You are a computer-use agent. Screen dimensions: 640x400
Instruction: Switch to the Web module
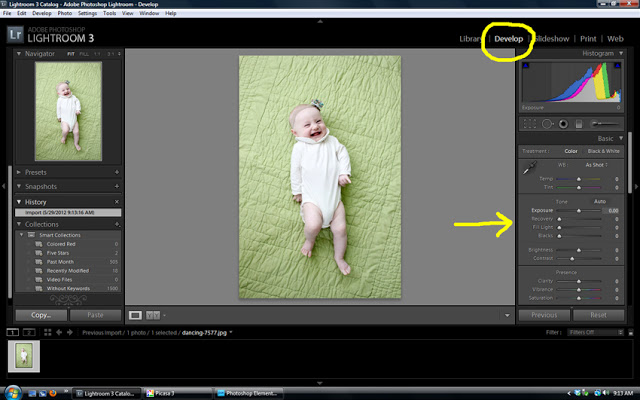tap(615, 39)
